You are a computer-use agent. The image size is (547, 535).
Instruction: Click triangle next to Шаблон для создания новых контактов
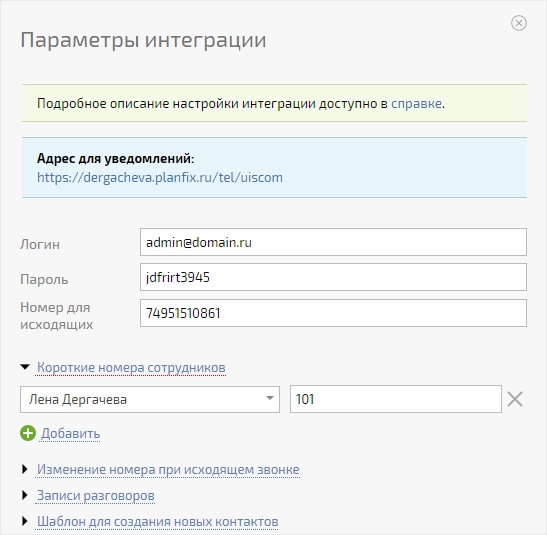25,521
